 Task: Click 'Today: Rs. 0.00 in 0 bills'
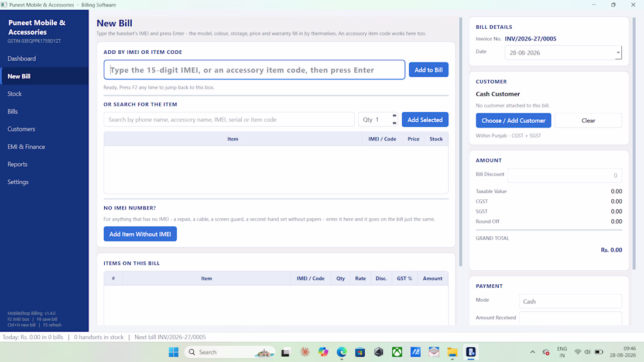point(33,337)
